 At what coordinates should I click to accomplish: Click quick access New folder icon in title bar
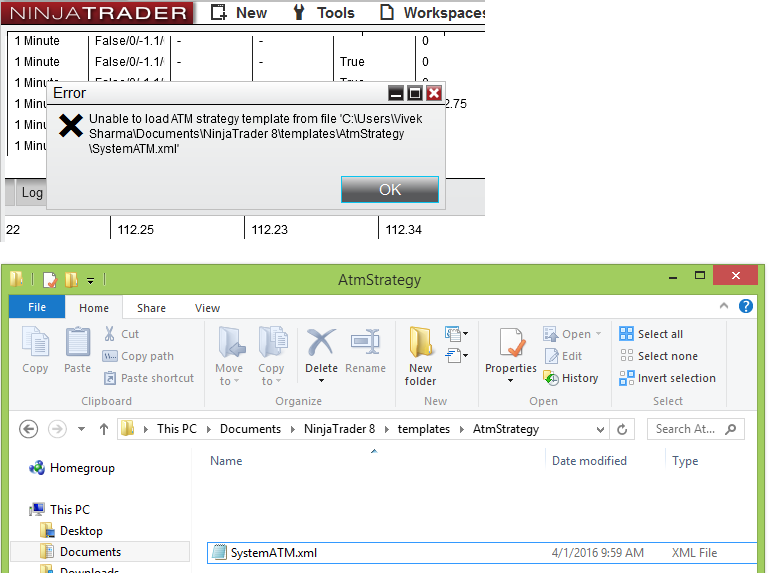[x=71, y=280]
